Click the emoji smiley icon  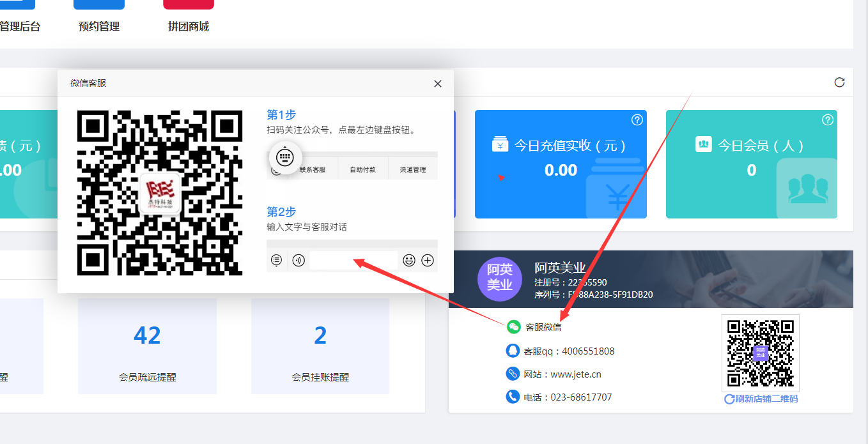[409, 260]
